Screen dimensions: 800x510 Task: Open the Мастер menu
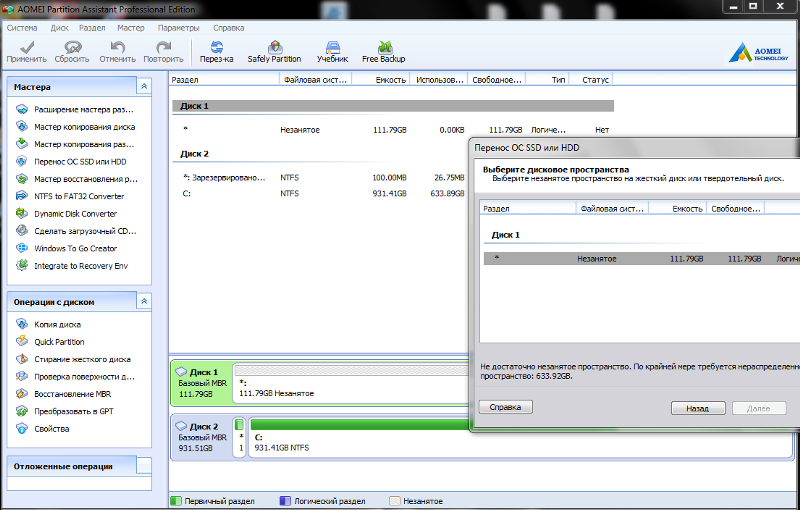[131, 28]
